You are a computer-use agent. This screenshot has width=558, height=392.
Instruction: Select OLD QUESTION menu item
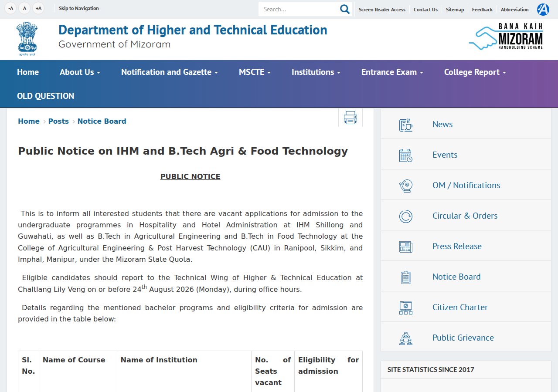click(x=46, y=96)
